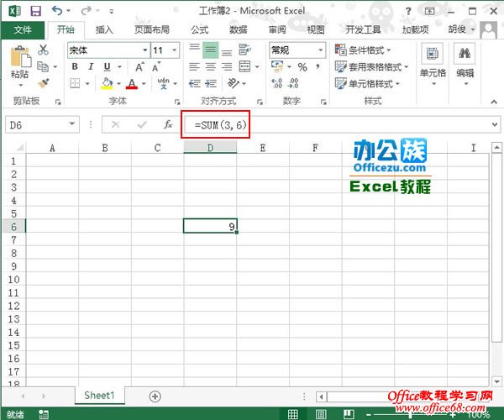Toggle Italic formatting

91,67
